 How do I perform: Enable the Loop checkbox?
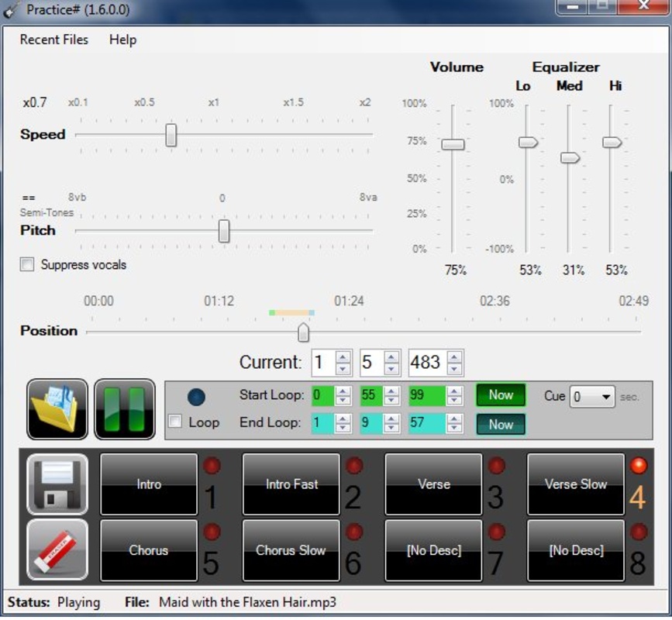tap(175, 421)
